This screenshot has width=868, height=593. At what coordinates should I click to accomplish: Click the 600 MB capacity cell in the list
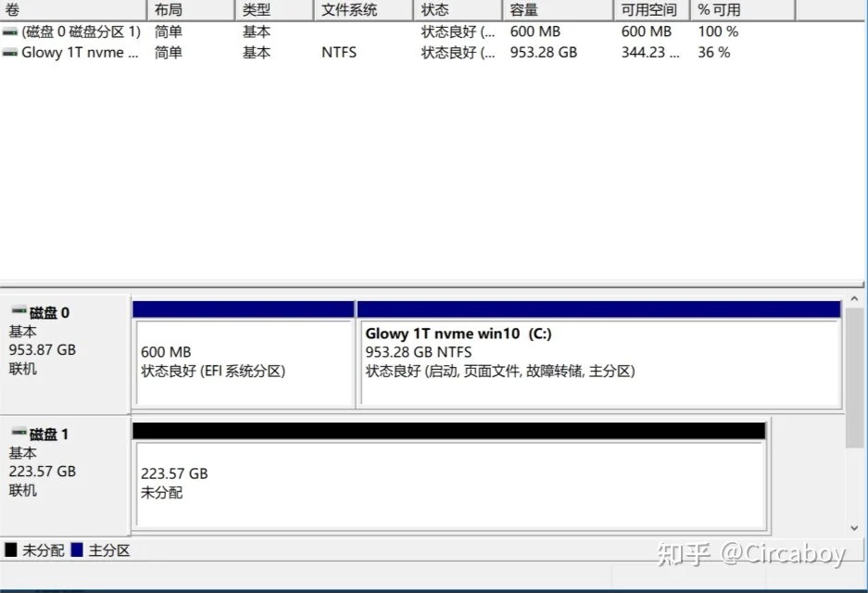(535, 32)
